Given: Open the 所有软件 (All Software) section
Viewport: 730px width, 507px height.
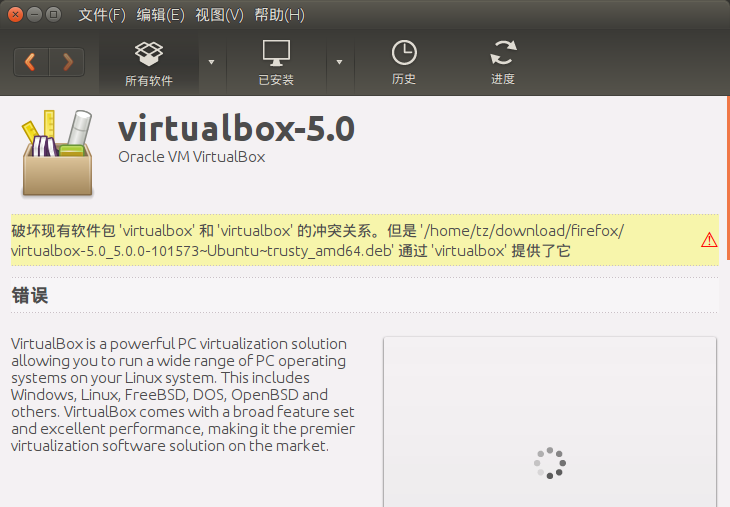Looking at the screenshot, I should (x=149, y=63).
